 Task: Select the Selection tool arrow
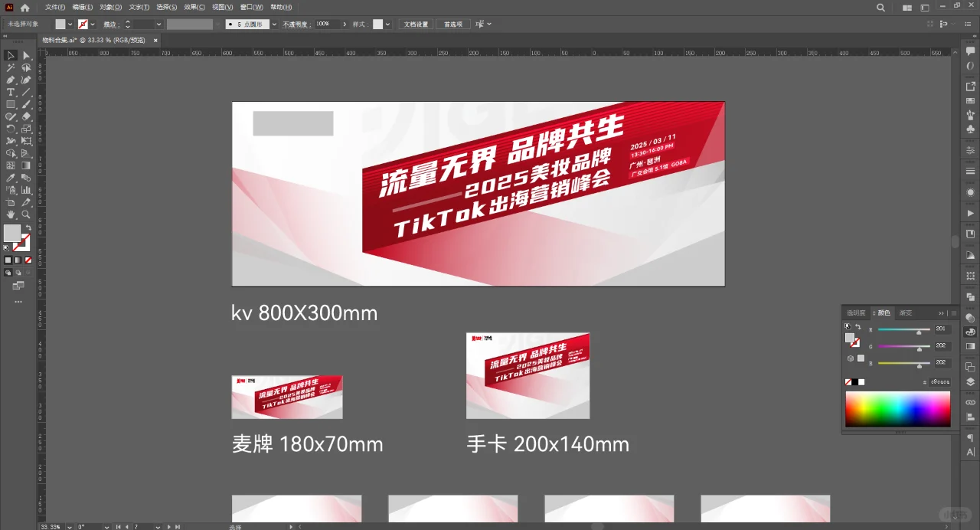[x=11, y=55]
